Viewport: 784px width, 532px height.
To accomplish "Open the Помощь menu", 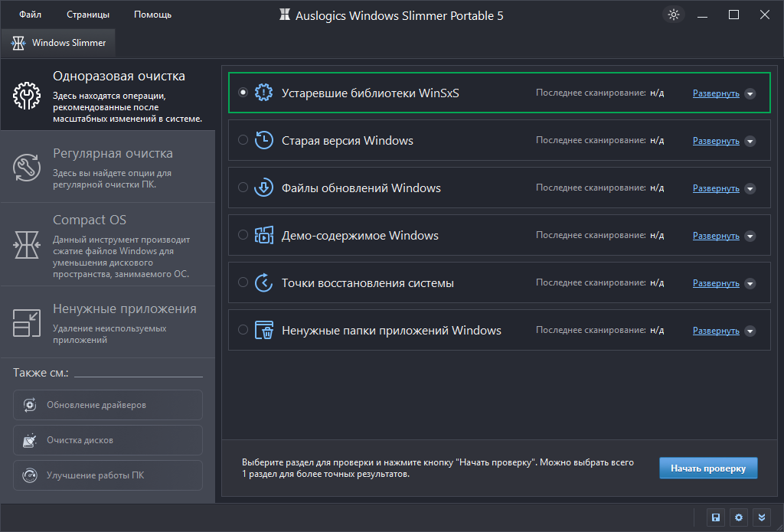I will (152, 15).
